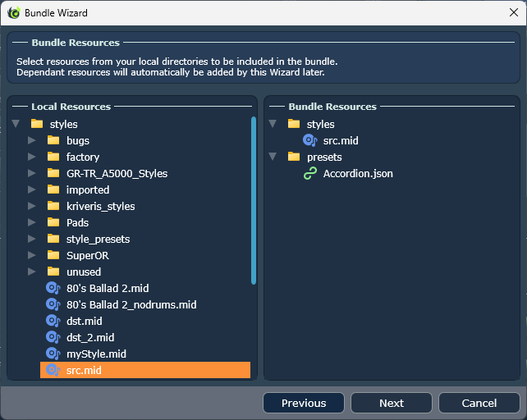Cancel the Bundle Wizard
The height and width of the screenshot is (420, 527).
pyautogui.click(x=479, y=403)
